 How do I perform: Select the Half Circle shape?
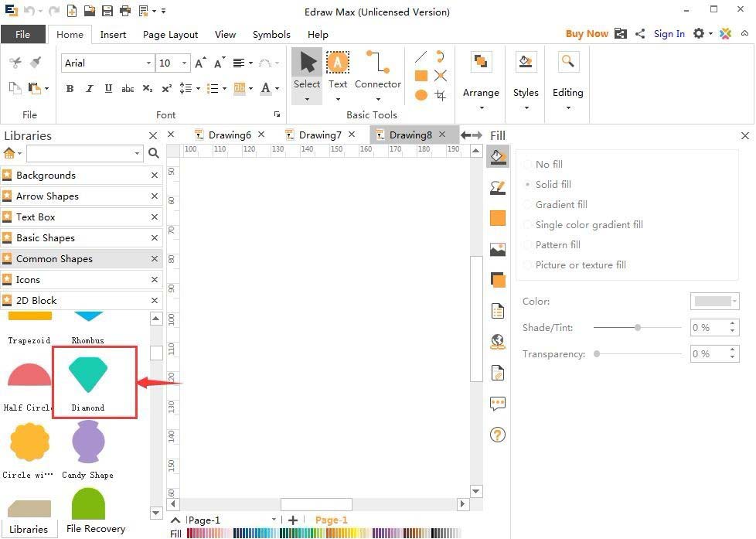pyautogui.click(x=29, y=374)
